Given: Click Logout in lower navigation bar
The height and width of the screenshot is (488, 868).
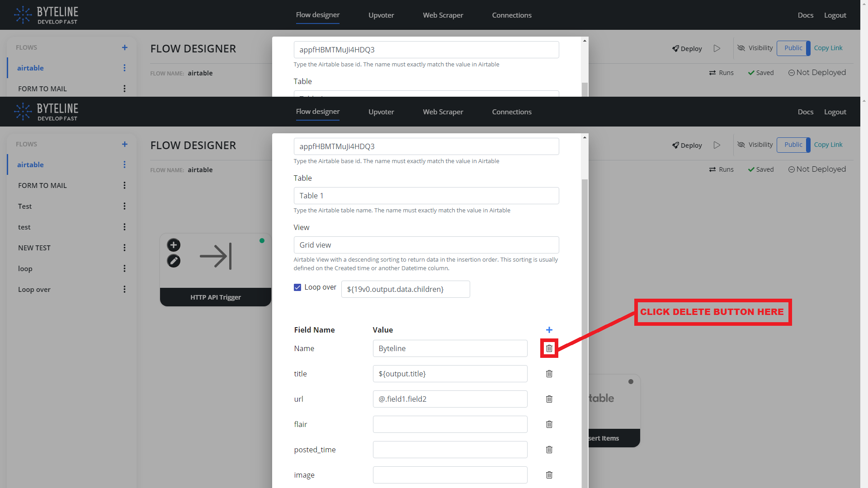Looking at the screenshot, I should 835,112.
